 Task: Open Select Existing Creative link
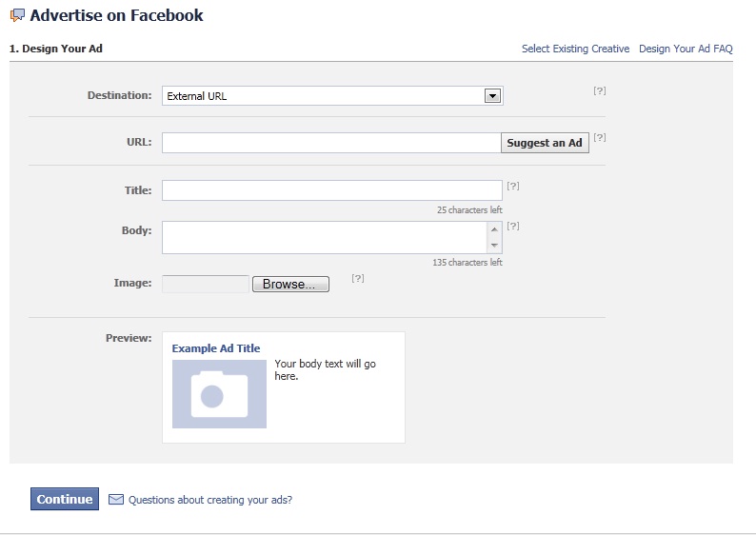576,49
